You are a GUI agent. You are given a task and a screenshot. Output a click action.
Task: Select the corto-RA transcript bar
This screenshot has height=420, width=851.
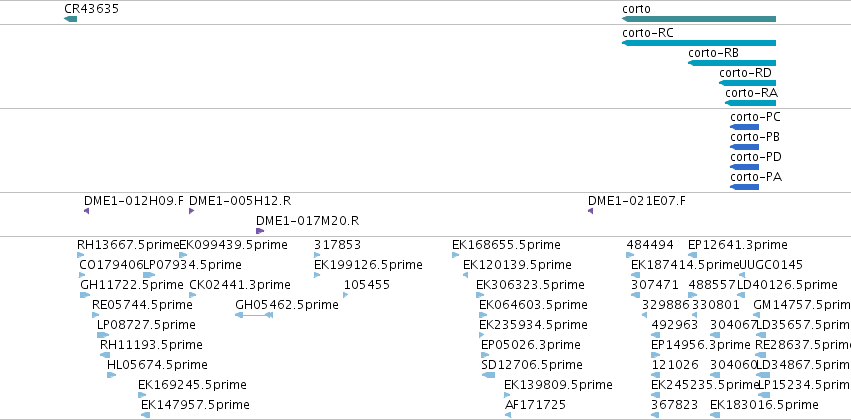tap(751, 103)
